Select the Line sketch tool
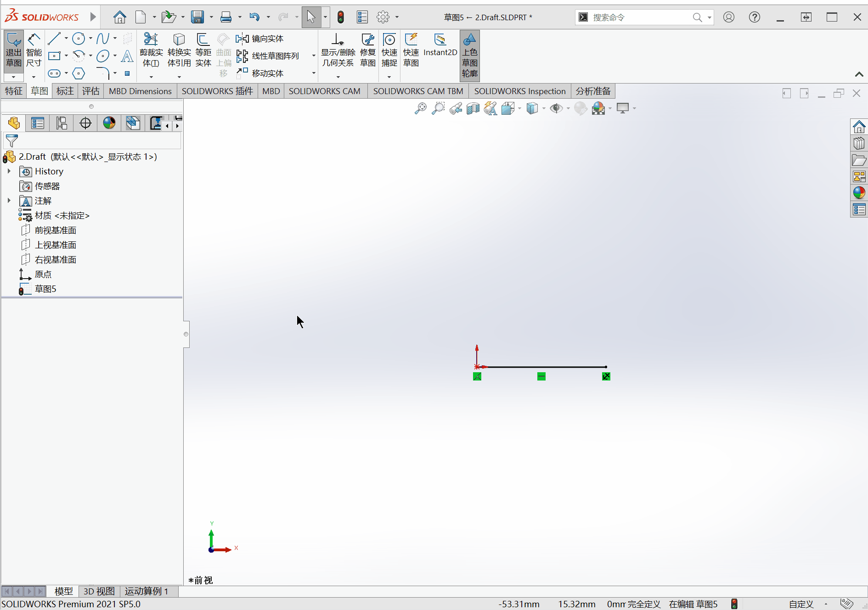 [x=54, y=39]
